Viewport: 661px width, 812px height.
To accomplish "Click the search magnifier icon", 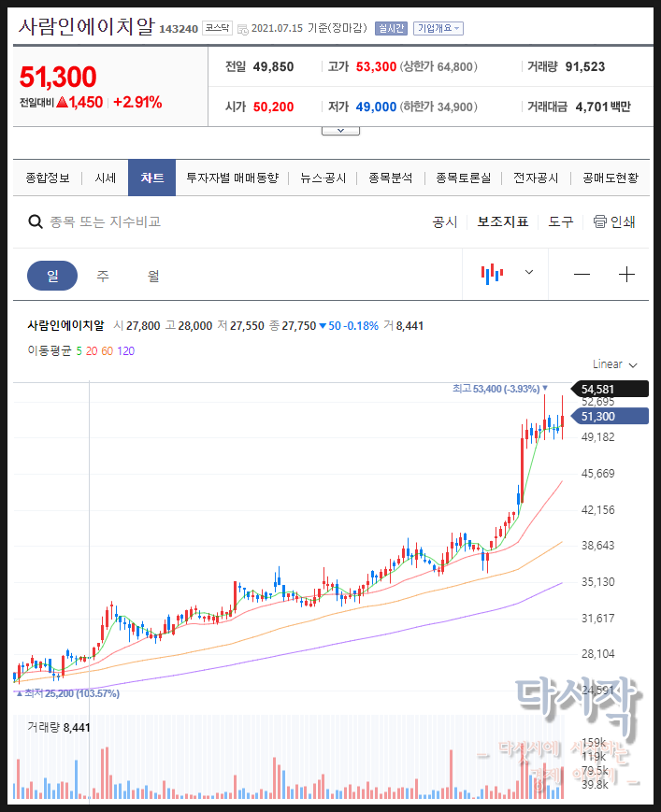I will 36,222.
